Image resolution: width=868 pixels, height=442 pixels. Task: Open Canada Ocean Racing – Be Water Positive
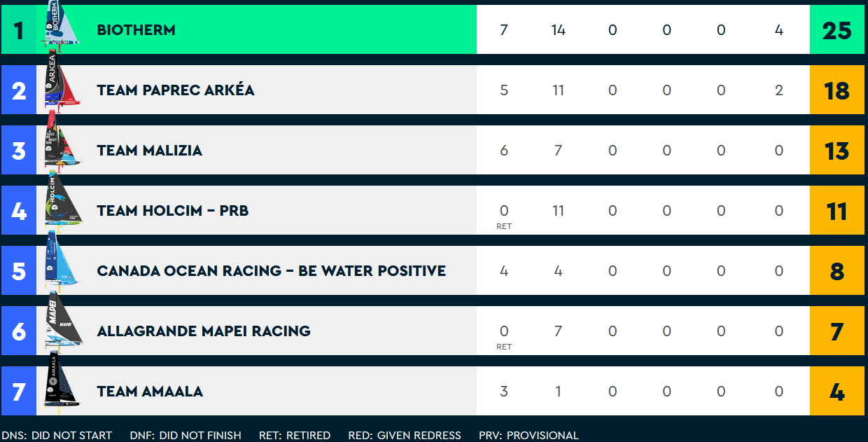click(272, 271)
